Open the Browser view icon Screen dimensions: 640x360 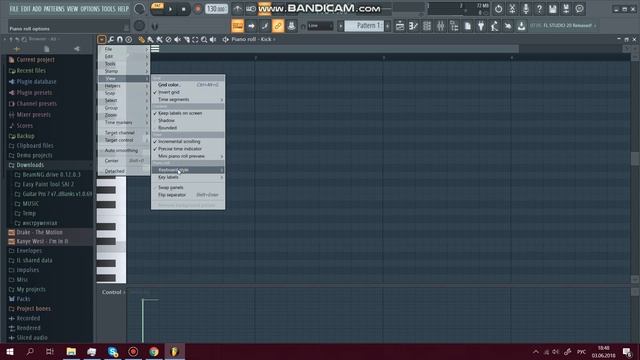pyautogui.click(x=454, y=26)
